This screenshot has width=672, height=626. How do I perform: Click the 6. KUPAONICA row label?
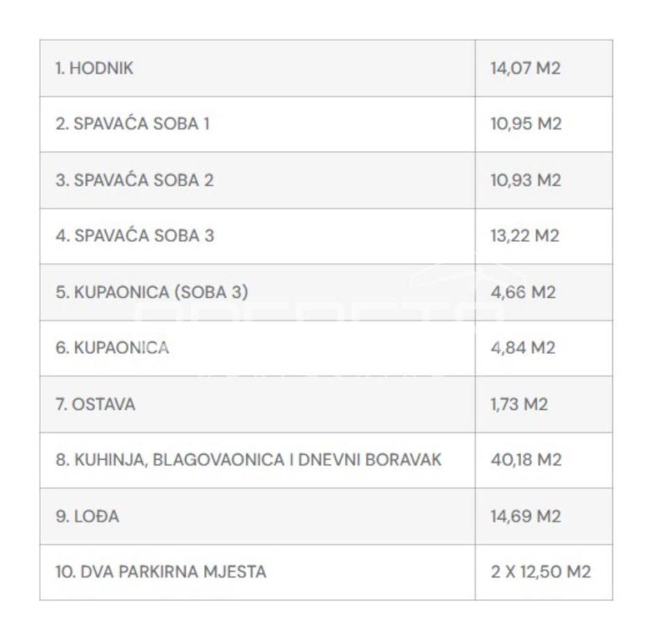tap(112, 348)
